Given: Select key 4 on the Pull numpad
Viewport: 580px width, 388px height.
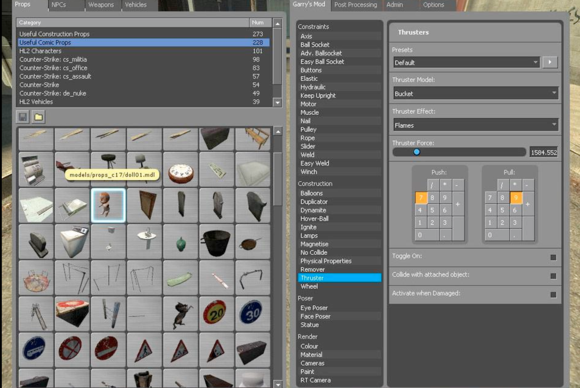Looking at the screenshot, I should point(490,210).
